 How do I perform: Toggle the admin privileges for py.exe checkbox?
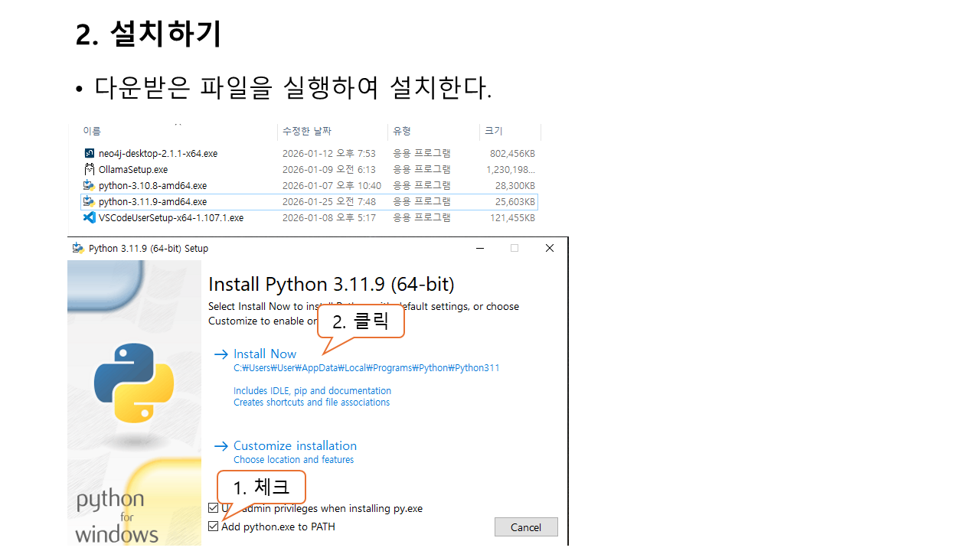click(x=213, y=508)
